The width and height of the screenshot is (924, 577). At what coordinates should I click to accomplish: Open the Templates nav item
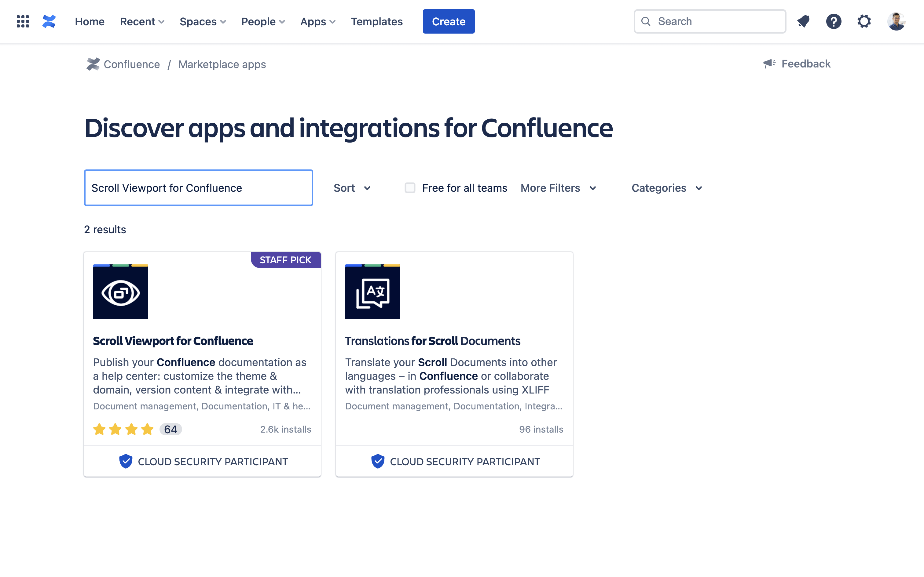376,22
